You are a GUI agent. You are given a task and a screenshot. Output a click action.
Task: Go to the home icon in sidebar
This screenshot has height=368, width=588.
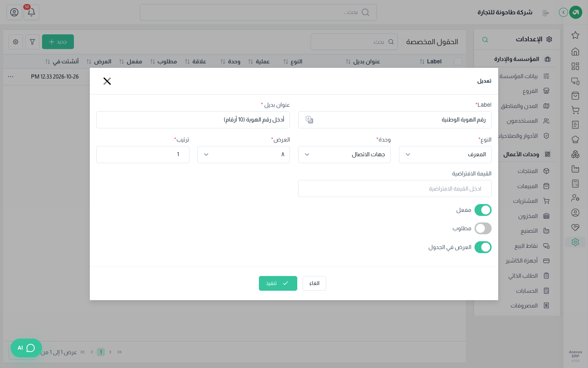[x=575, y=52]
